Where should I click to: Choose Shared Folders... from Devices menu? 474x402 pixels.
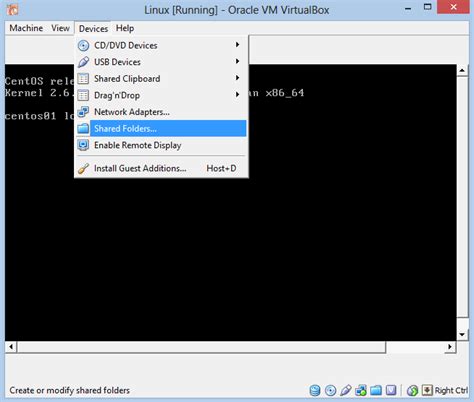[162, 129]
